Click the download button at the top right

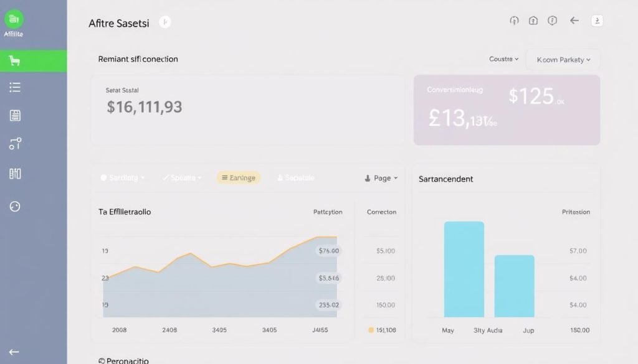coord(596,21)
